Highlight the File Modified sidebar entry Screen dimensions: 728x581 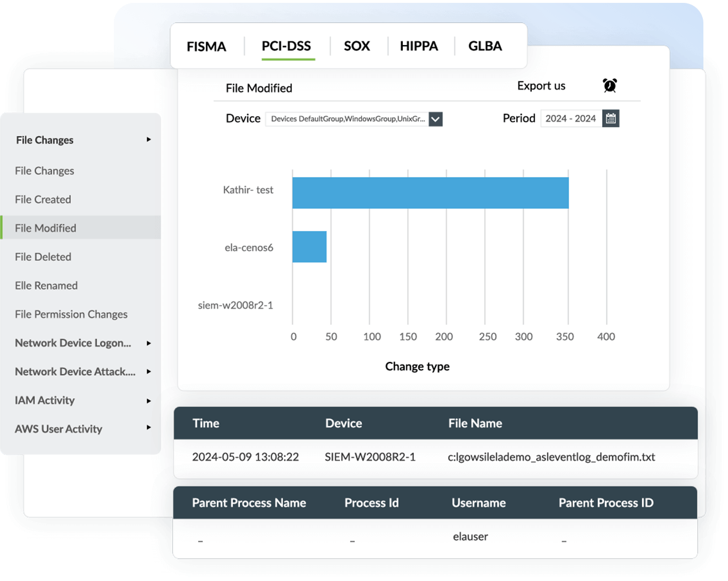[46, 228]
